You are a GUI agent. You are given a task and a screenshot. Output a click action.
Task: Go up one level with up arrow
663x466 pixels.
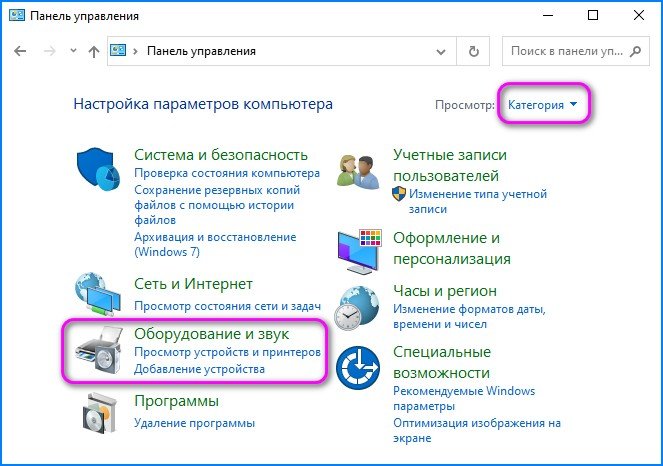pos(94,51)
